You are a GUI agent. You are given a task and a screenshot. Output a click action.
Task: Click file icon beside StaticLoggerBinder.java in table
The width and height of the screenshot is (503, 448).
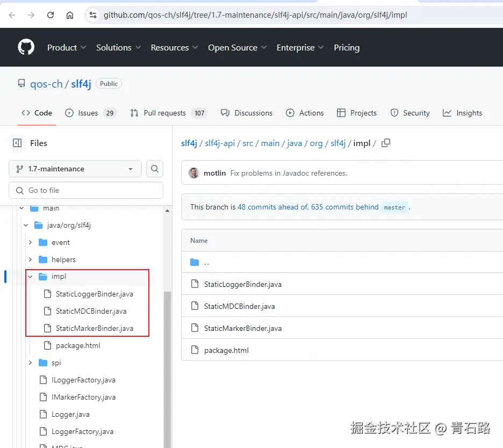coord(195,284)
